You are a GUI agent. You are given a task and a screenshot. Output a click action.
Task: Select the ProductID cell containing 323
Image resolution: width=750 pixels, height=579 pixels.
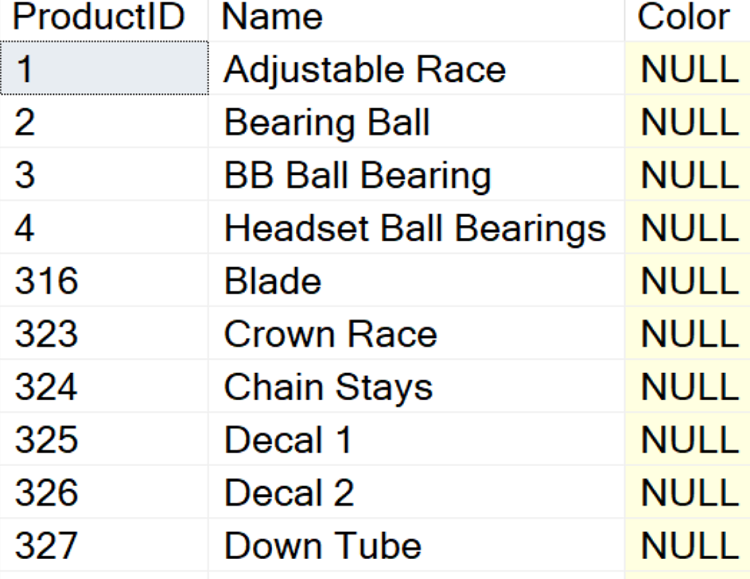104,334
